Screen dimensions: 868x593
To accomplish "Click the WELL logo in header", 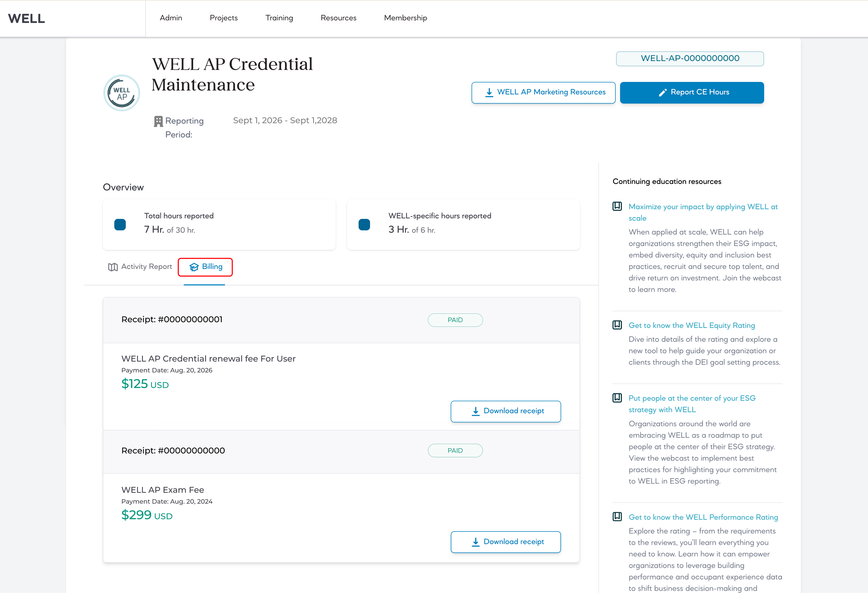I will (27, 18).
